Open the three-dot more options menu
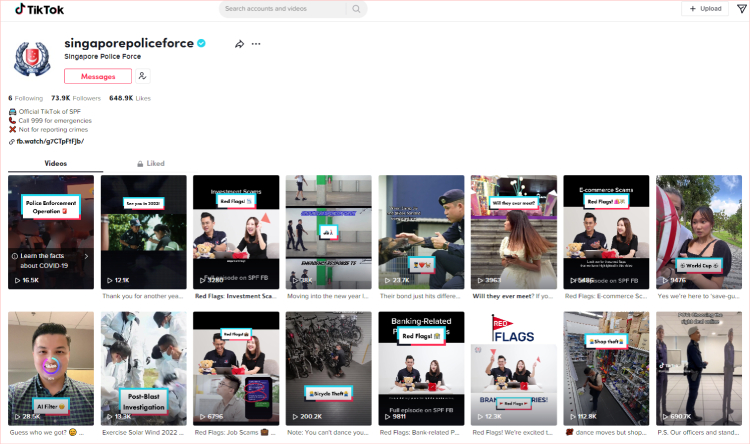The width and height of the screenshot is (750, 444). tap(256, 44)
